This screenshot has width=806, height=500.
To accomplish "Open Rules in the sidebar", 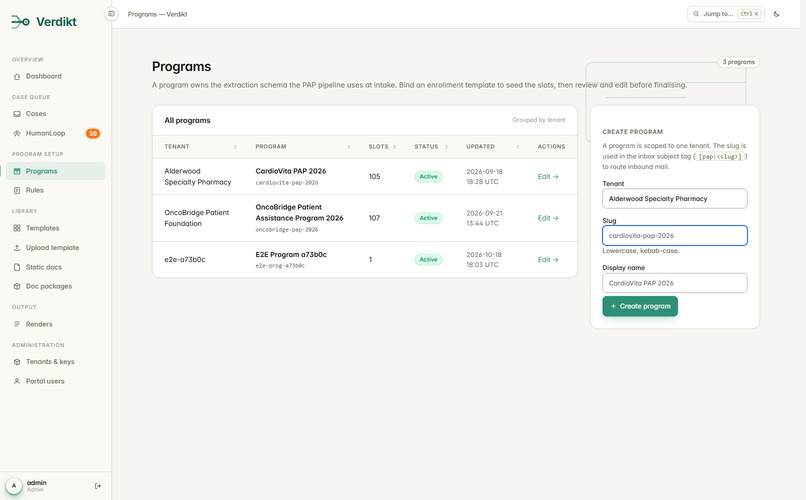I will tap(56, 190).
